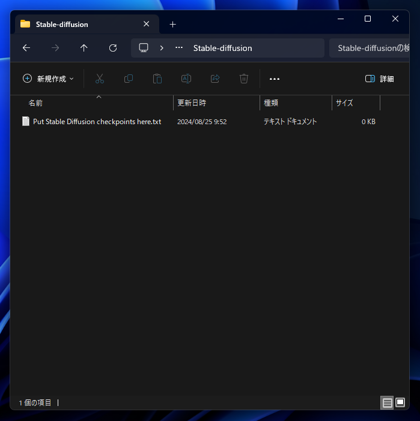
Task: Maximize the Explorer window
Action: (368, 19)
